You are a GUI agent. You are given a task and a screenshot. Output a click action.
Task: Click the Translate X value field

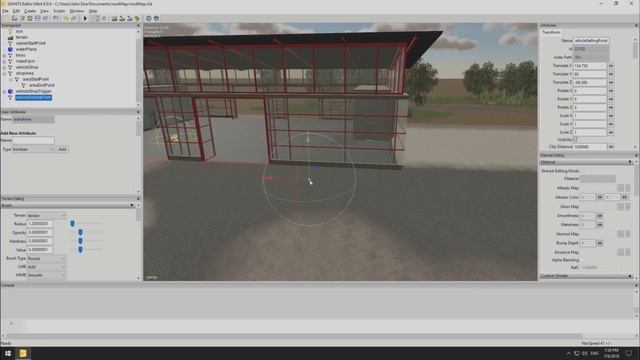tap(590, 66)
